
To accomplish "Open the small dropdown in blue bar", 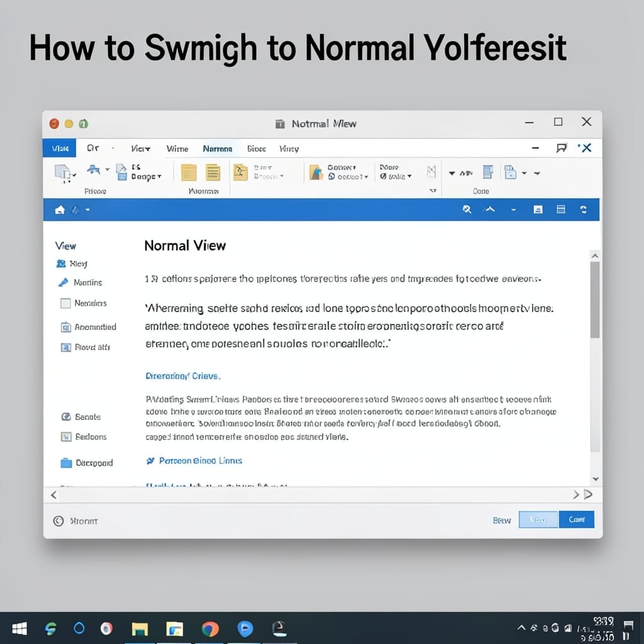I will point(513,210).
